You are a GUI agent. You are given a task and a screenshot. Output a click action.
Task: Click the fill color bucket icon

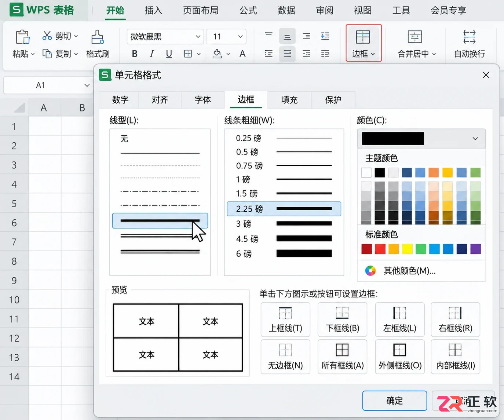tap(217, 54)
